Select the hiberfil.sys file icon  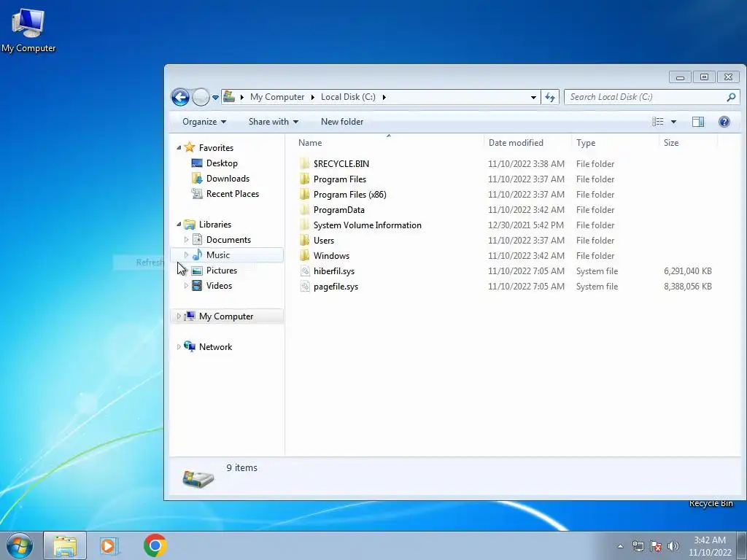[306, 271]
